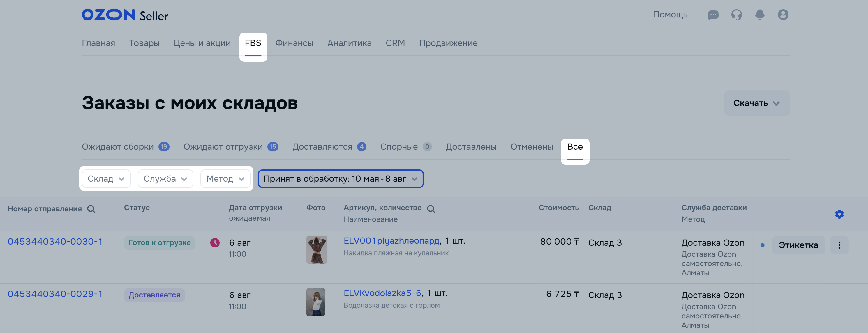Search by article magnifier icon
Viewport: 868px width, 333px height.
(x=431, y=209)
